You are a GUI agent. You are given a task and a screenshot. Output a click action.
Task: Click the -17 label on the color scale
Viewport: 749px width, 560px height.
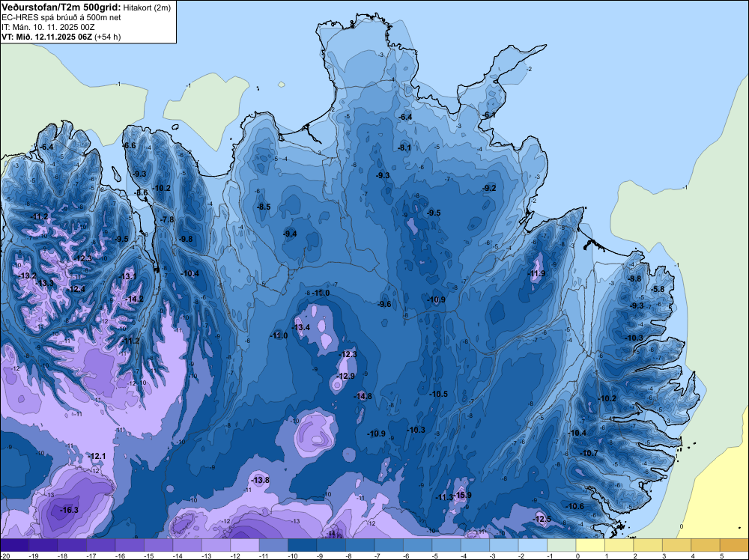coord(91,556)
